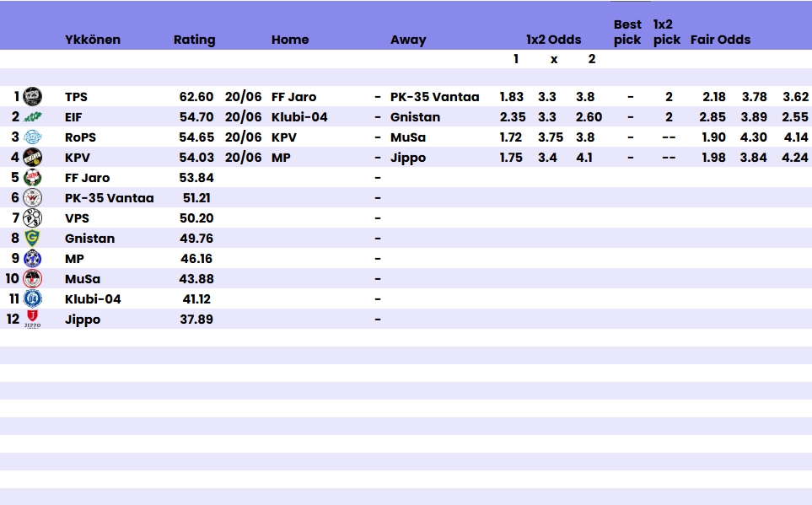Click home team Klubi-04 in fixtures
The width and height of the screenshot is (812, 505).
coord(299,117)
